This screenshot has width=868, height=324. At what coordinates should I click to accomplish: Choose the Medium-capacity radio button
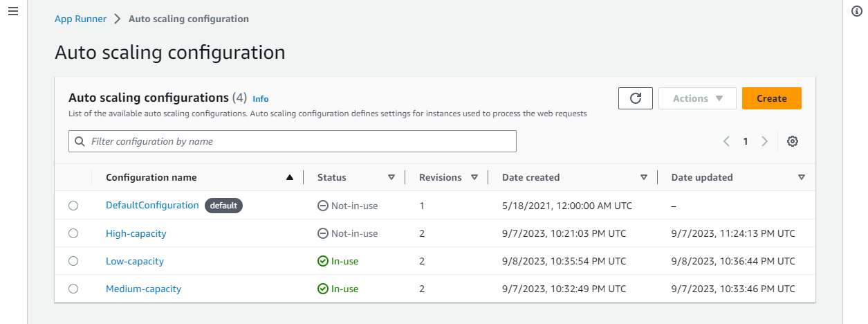(x=73, y=289)
